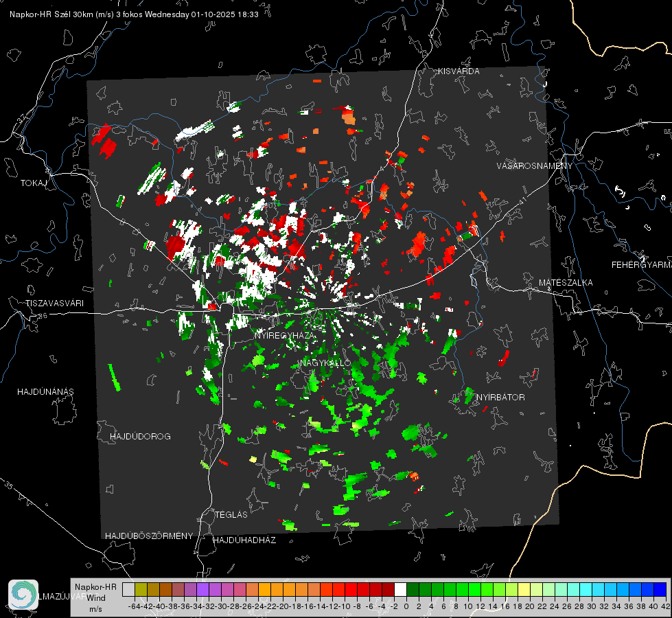The width and height of the screenshot is (672, 618).
Task: Click the TOKAJ label
Action: pyautogui.click(x=34, y=183)
